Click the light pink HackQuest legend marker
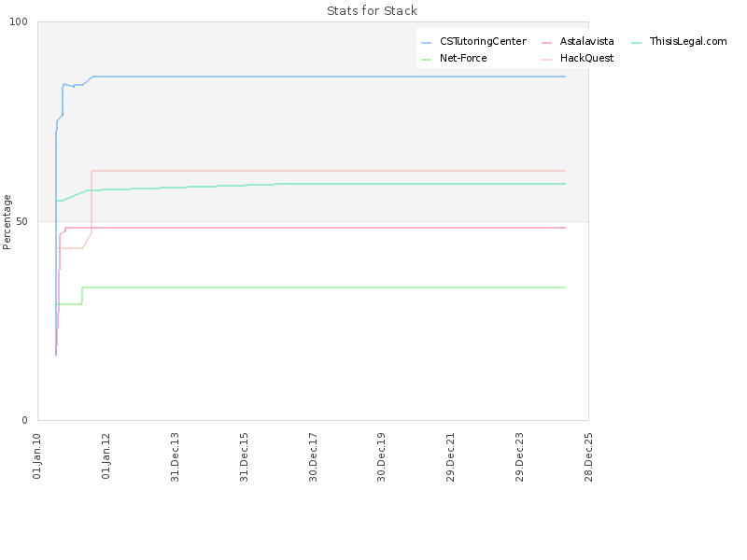This screenshot has height=560, width=747. tap(546, 60)
